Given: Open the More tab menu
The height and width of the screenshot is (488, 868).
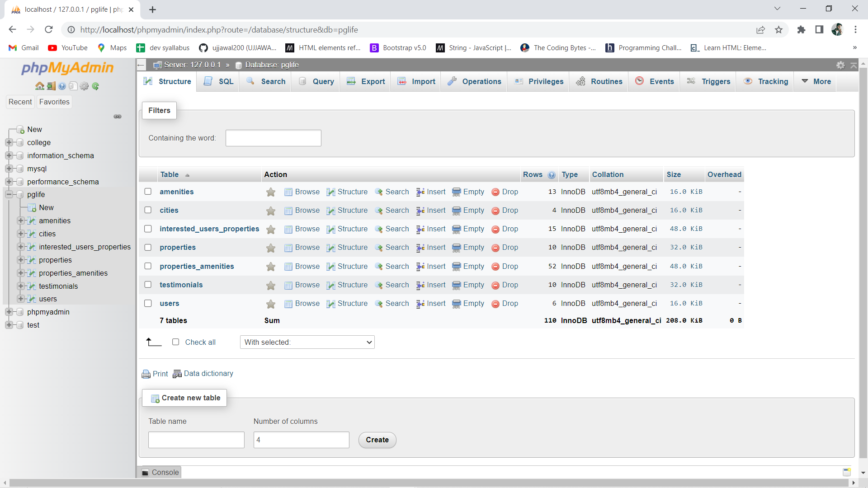Looking at the screenshot, I should coord(816,81).
